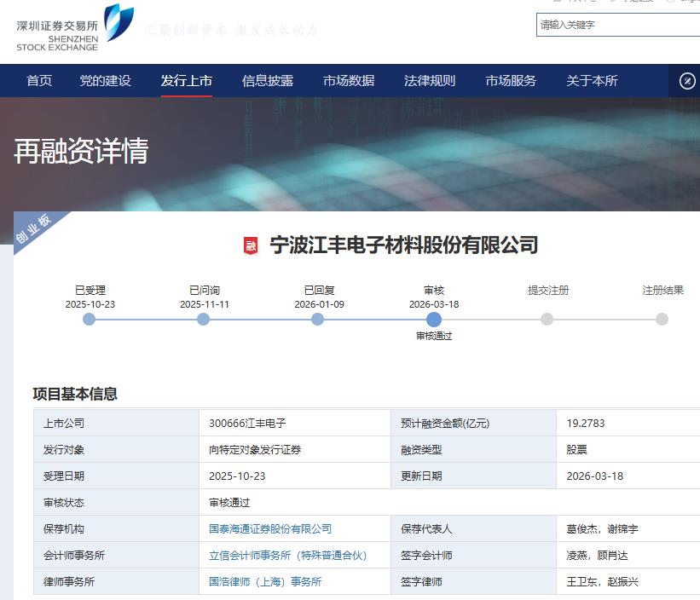700x600 pixels.
Task: Select the 已受理 timeline dot
Action: coord(89,320)
